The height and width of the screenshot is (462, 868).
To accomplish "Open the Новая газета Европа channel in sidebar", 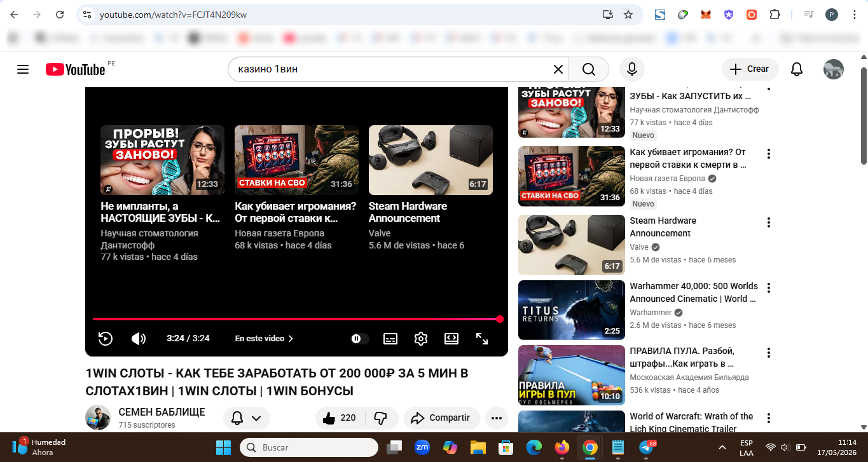I will coord(668,179).
